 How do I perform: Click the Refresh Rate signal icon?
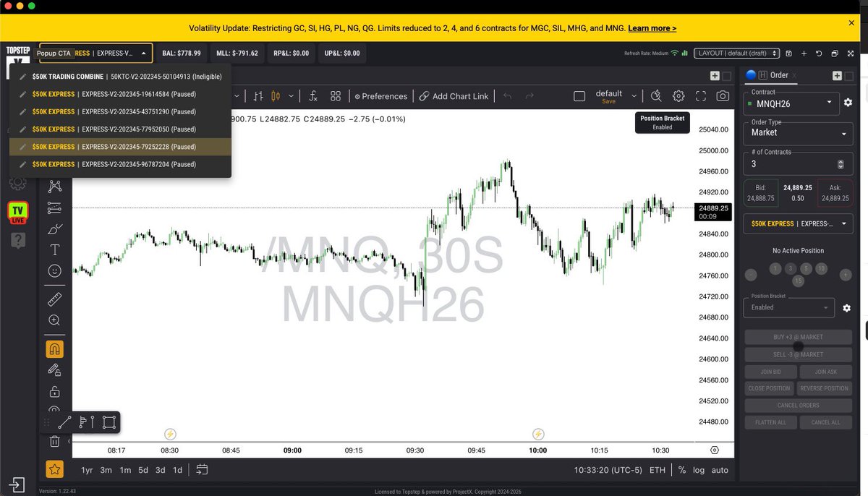coord(674,53)
